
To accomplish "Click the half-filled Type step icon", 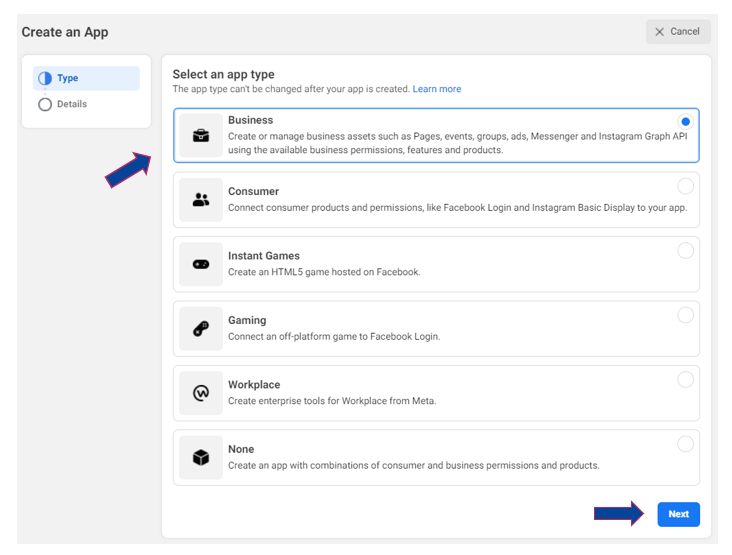I will click(x=44, y=78).
